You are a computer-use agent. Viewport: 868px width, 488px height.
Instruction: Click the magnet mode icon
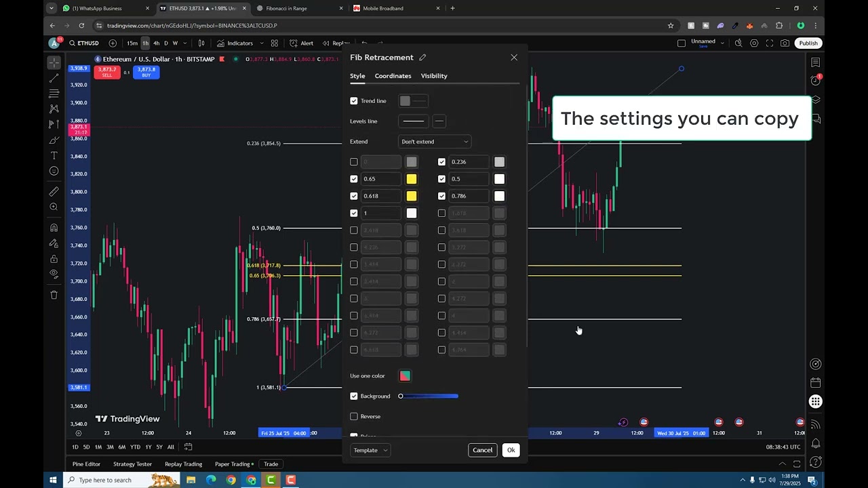coord(54,228)
